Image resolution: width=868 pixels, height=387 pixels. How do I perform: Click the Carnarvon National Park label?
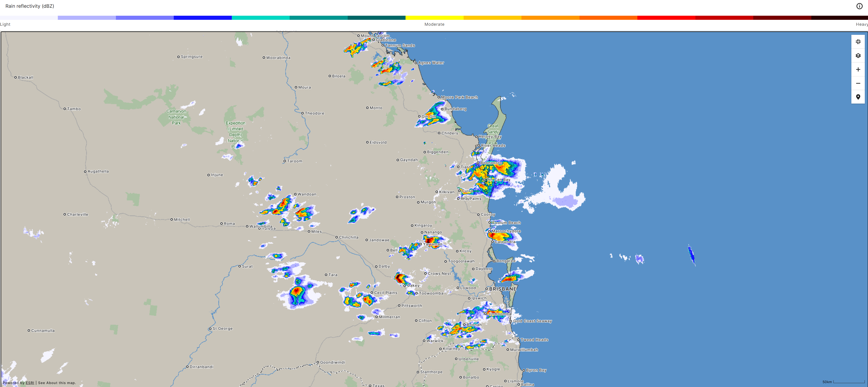click(176, 117)
